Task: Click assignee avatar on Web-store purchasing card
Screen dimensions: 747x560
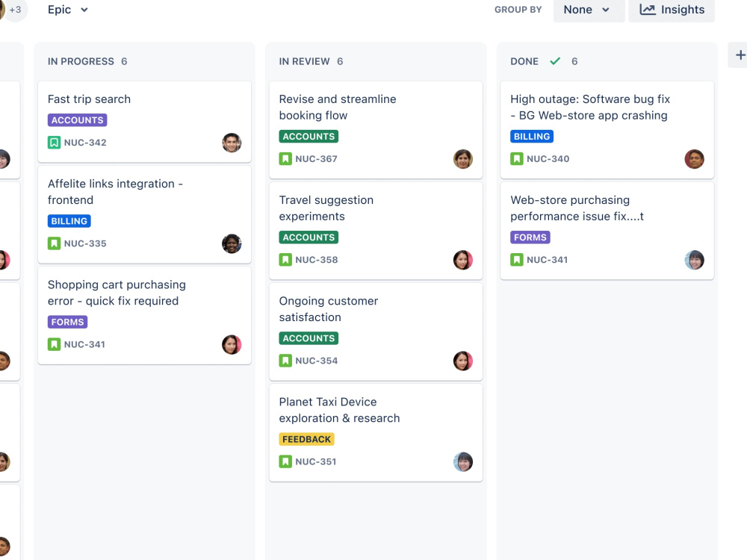Action: (x=694, y=260)
